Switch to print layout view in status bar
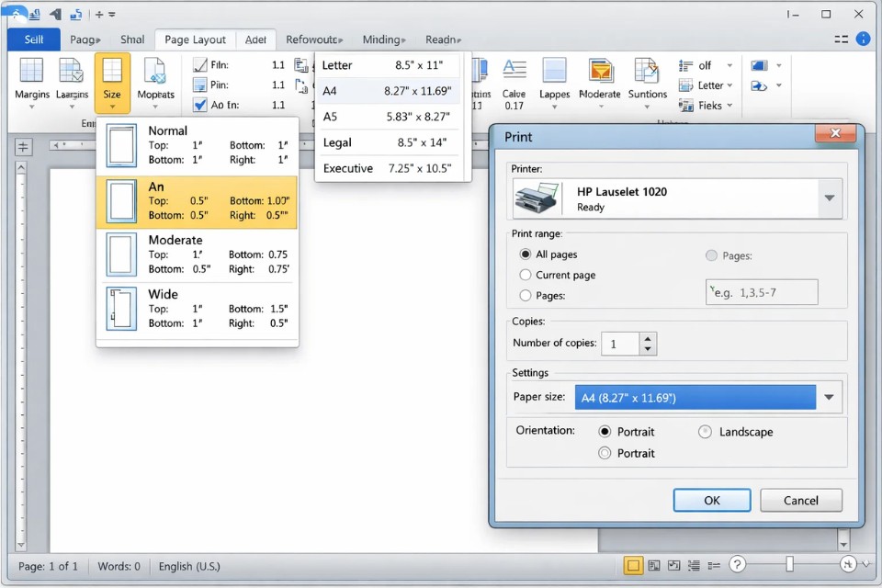This screenshot has width=882, height=588. 633,565
